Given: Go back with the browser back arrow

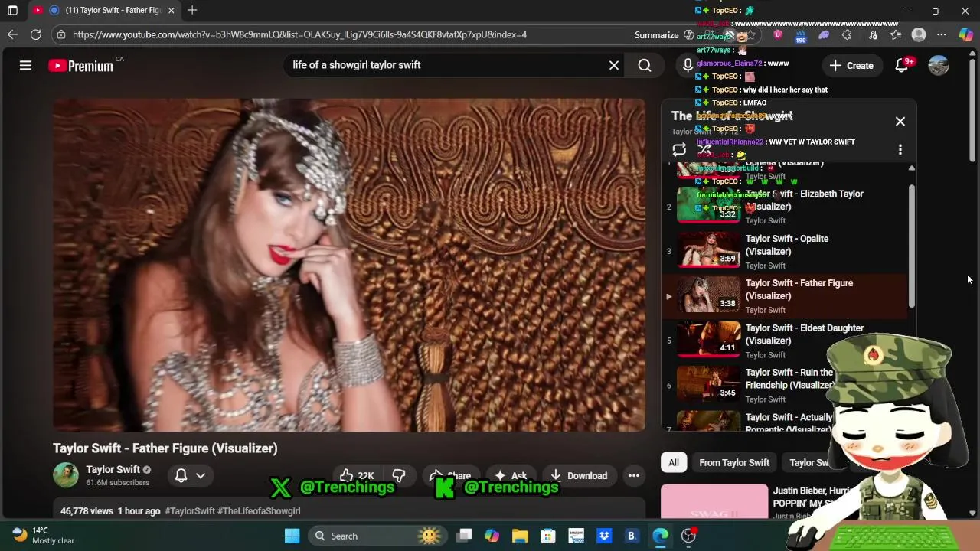Looking at the screenshot, I should pos(12,34).
